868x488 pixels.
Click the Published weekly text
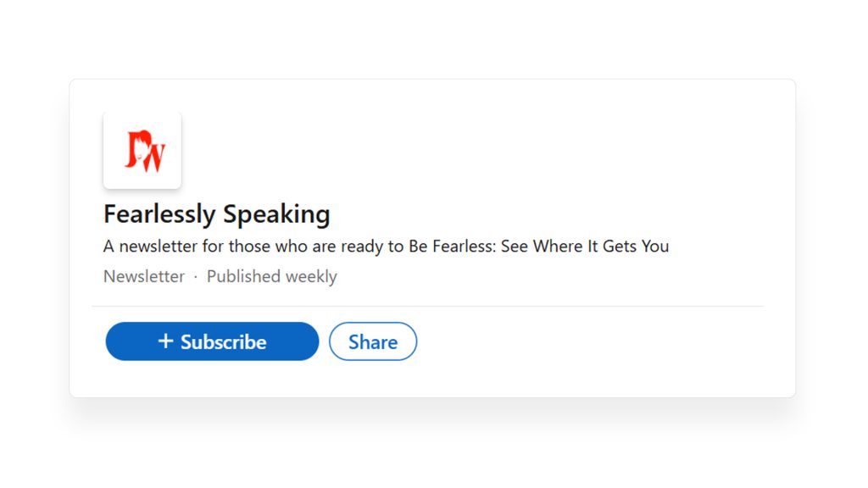click(271, 276)
